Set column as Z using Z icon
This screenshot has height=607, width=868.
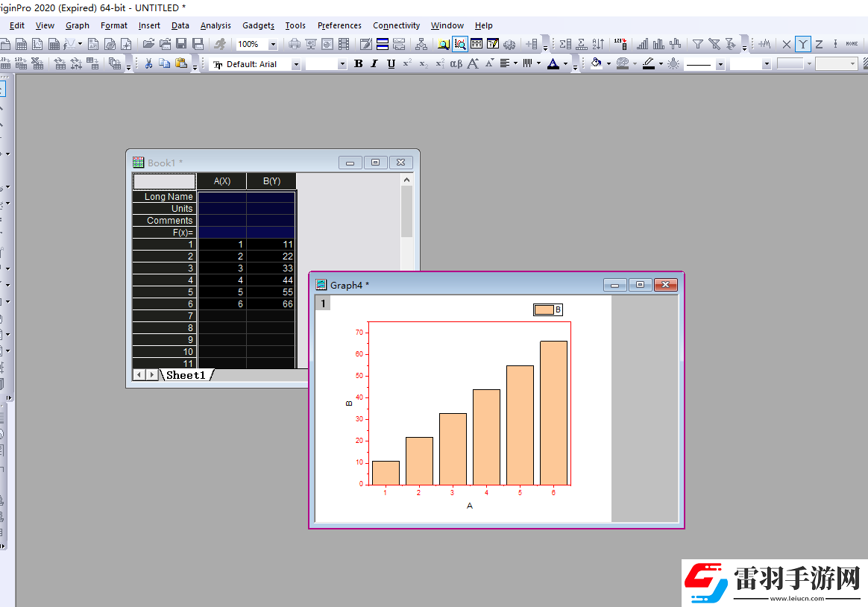(819, 45)
